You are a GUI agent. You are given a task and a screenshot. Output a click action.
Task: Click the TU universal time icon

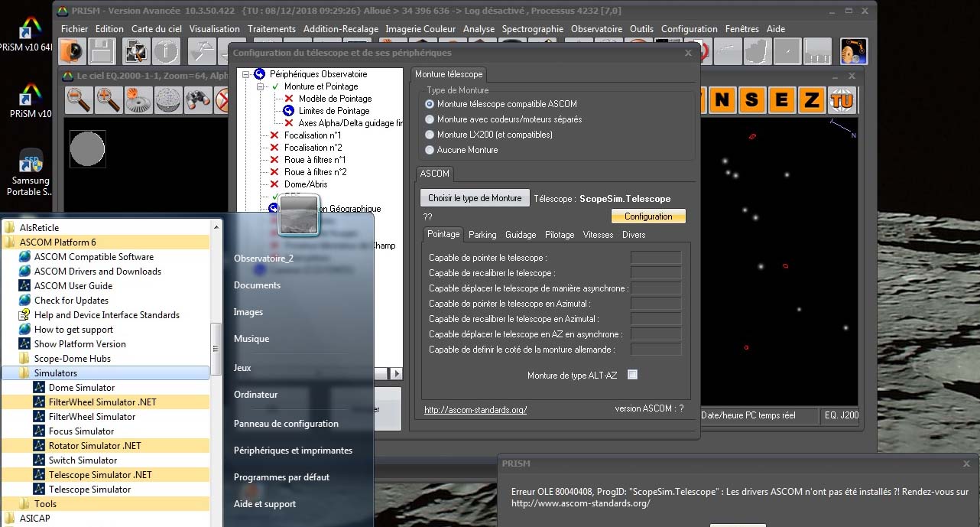tap(842, 99)
